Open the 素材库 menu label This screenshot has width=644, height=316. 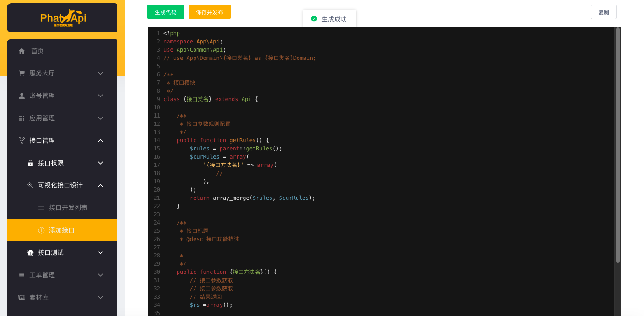coord(39,297)
